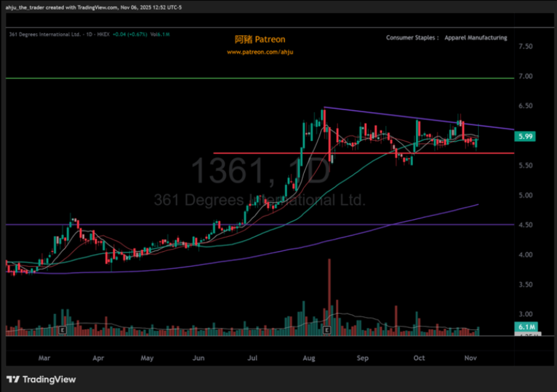Click the Apparel Manufacturing industry label

coord(475,38)
